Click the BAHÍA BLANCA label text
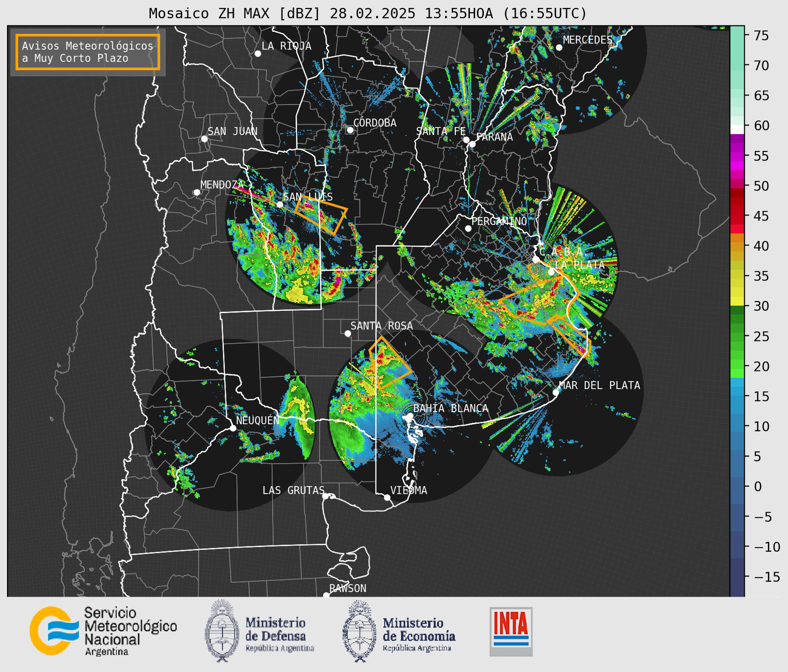 (451, 408)
